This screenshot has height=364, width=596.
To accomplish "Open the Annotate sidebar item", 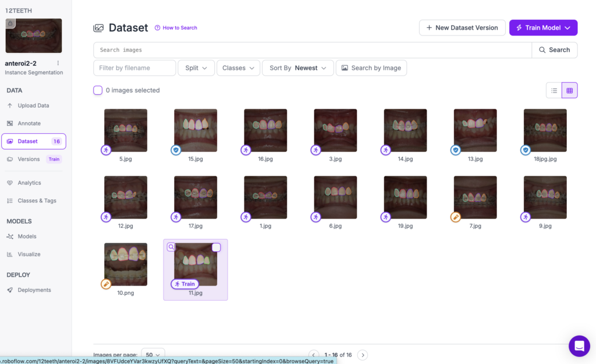I will (29, 123).
